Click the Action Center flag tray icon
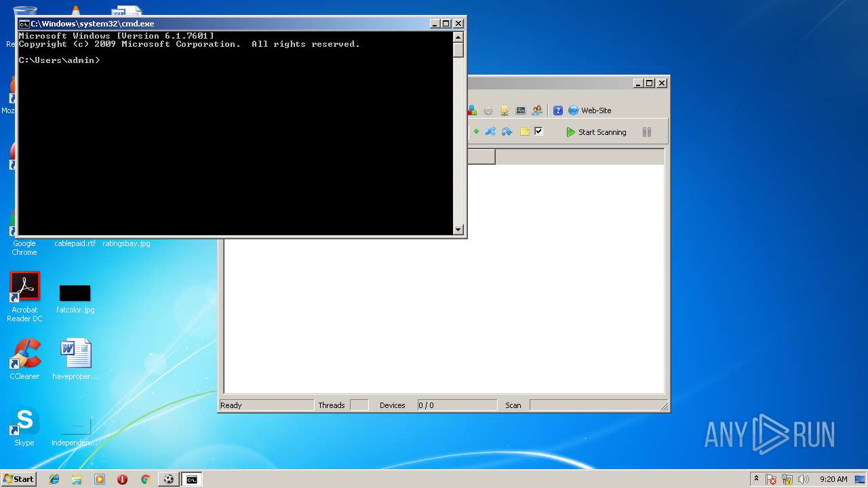Screen dimensions: 868x488 tap(772, 479)
